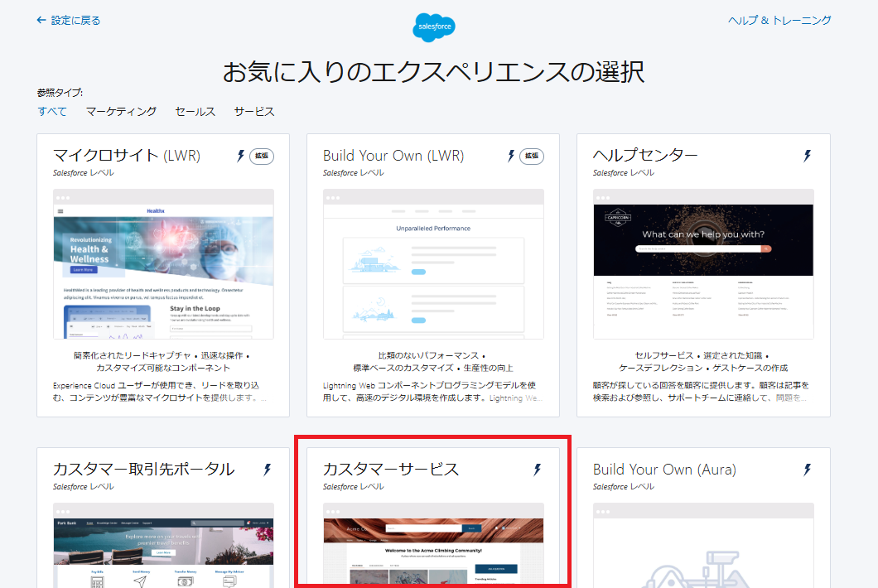878x588 pixels.
Task: Click lightning bolt icon on Build Your Own (LWR) card
Action: click(x=511, y=156)
